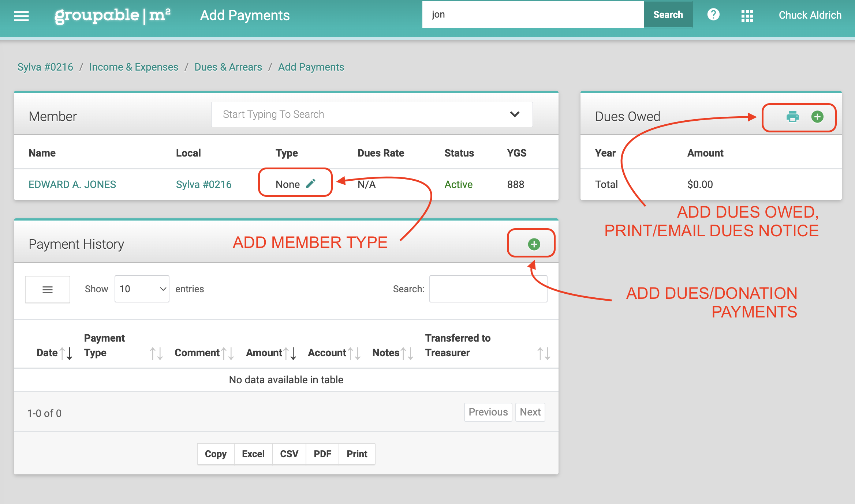
Task: Go to Sylva #0216 breadcrumb
Action: 45,67
